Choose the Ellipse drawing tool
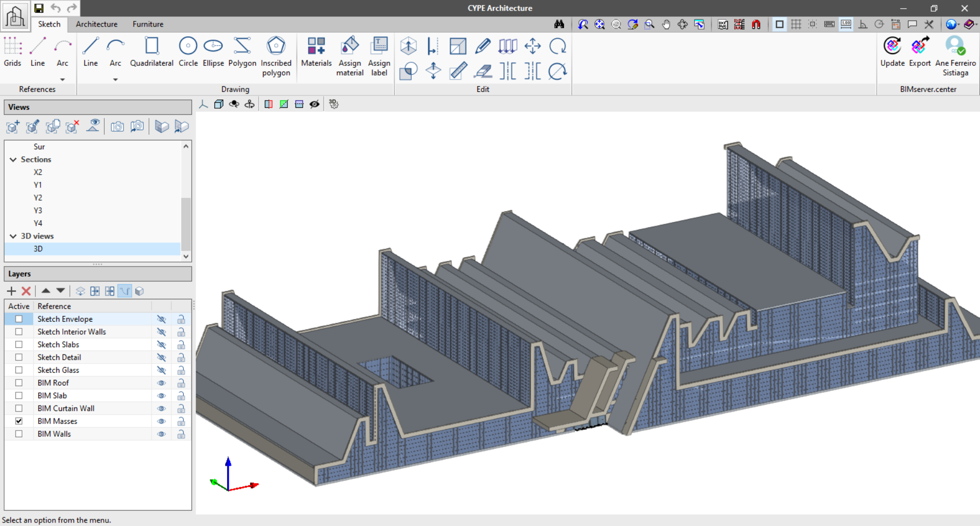The image size is (980, 526). (213, 52)
